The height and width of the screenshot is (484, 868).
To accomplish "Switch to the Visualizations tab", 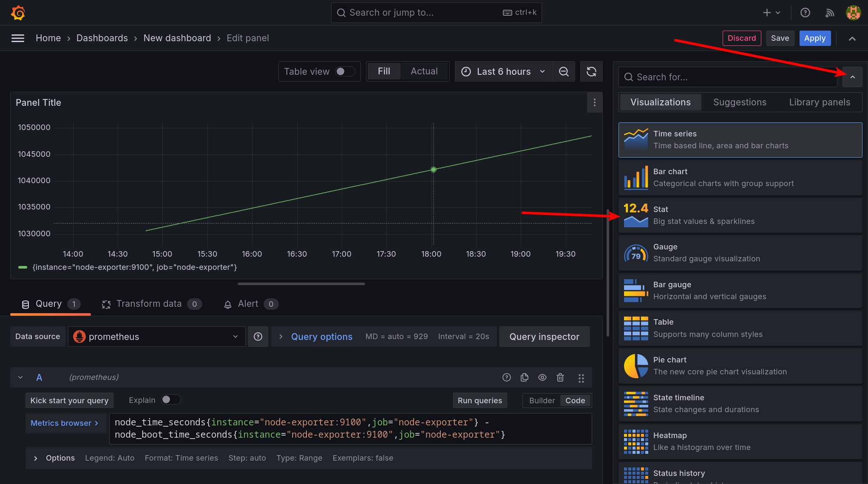I will pyautogui.click(x=661, y=102).
